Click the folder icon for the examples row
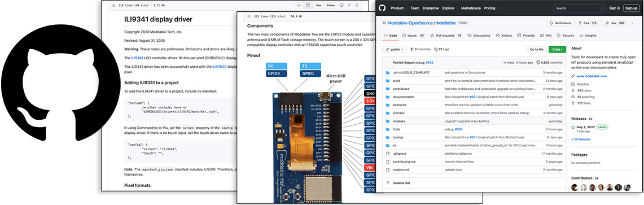 pyautogui.click(x=388, y=105)
